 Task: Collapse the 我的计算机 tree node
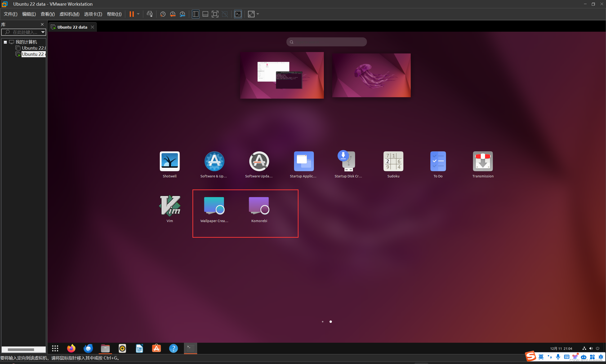(x=5, y=42)
